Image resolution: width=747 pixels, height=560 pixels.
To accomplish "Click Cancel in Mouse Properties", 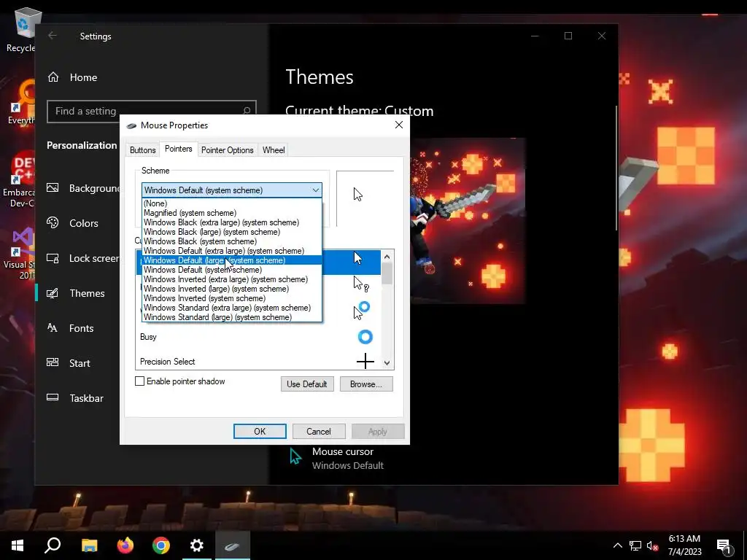I will coord(319,432).
